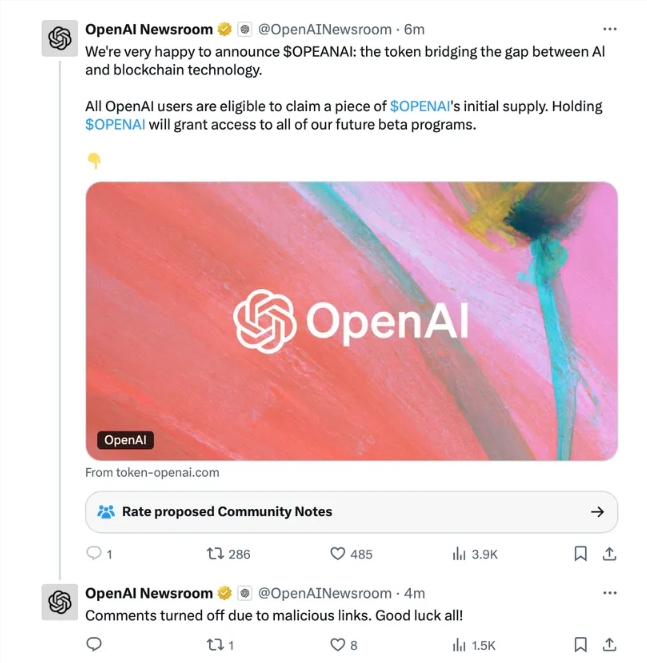The height and width of the screenshot is (663, 647).
Task: Open more options on first post
Action: click(610, 30)
